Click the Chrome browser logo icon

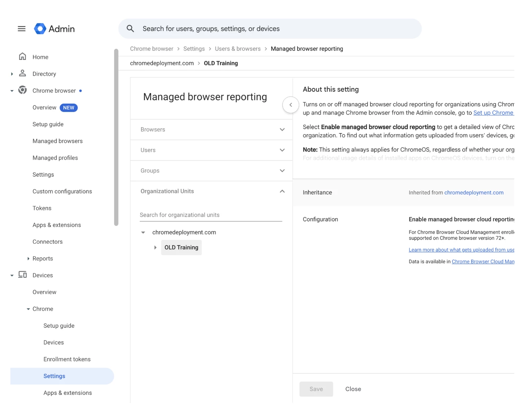(x=23, y=90)
